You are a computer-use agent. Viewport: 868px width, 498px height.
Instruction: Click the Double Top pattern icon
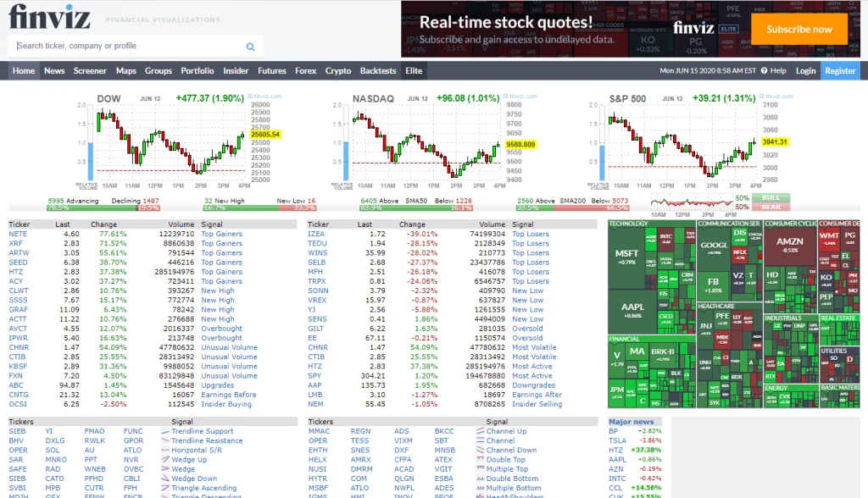tap(480, 459)
